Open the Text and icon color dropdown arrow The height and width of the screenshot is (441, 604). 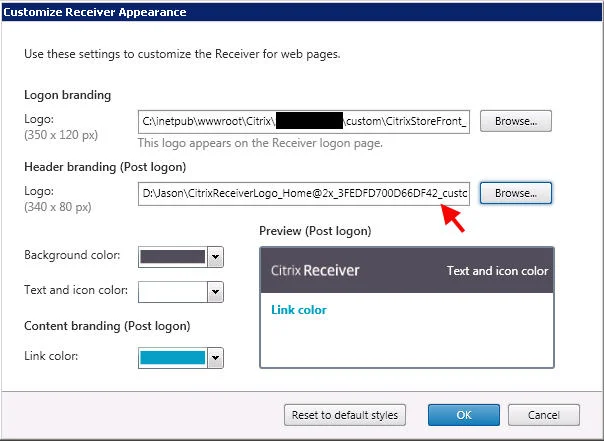[x=215, y=292]
